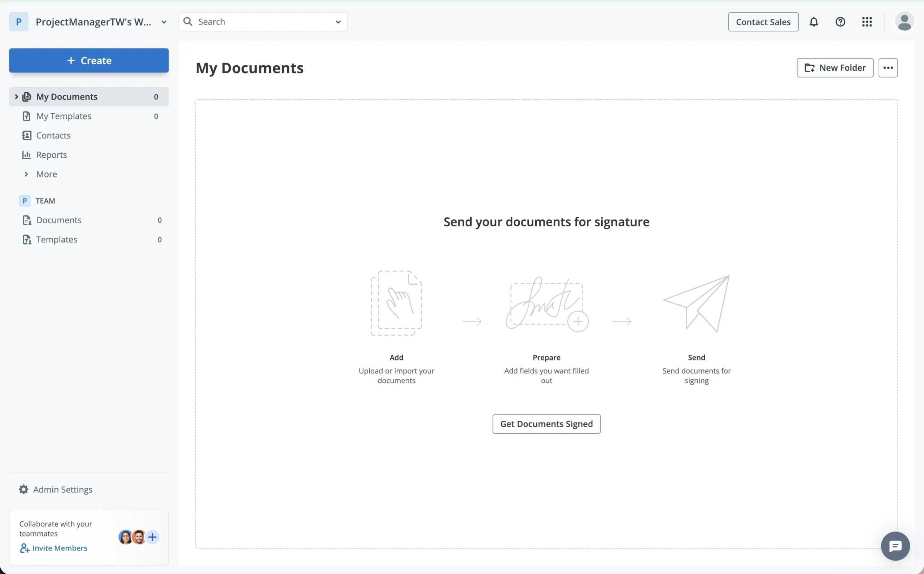This screenshot has height=574, width=924.
Task: Open the notifications bell
Action: [x=814, y=22]
